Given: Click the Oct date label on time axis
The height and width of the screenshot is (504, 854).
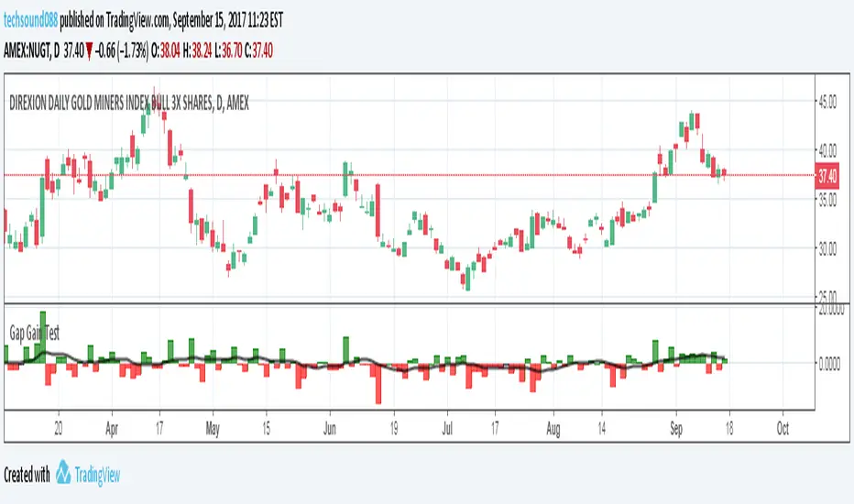Looking at the screenshot, I should [x=783, y=429].
